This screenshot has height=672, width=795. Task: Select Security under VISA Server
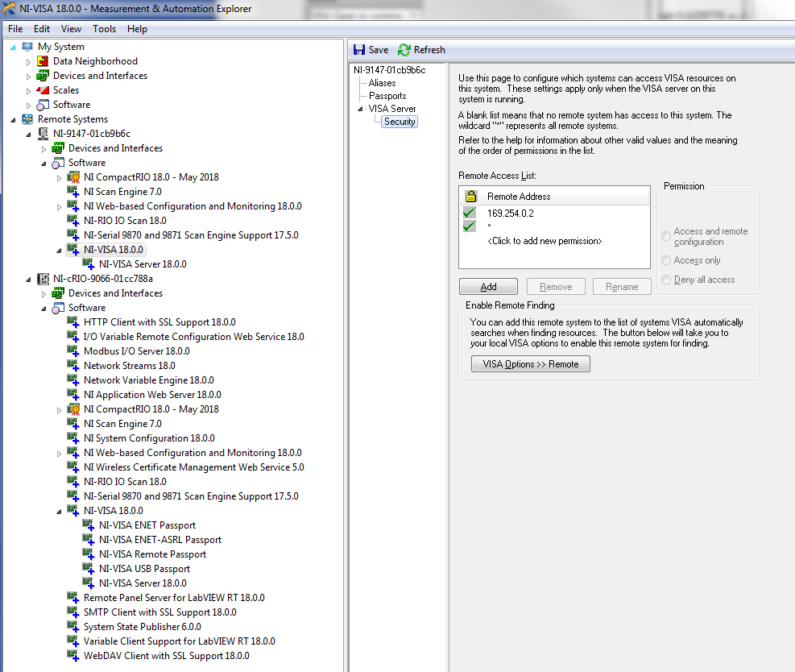[x=400, y=122]
